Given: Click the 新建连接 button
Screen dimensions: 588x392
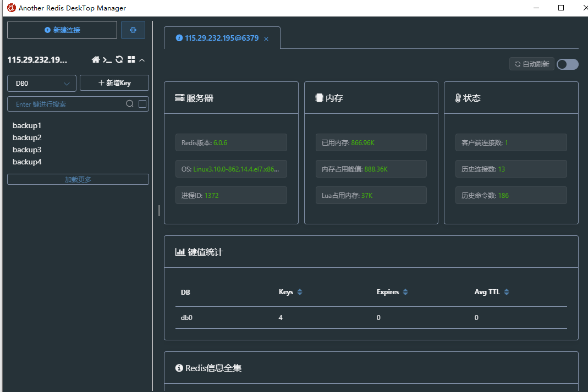Looking at the screenshot, I should coord(62,30).
